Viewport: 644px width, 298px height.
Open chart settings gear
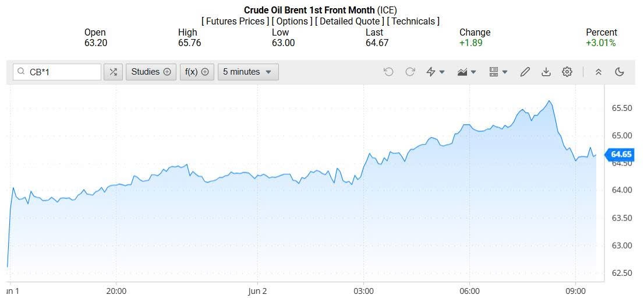567,72
